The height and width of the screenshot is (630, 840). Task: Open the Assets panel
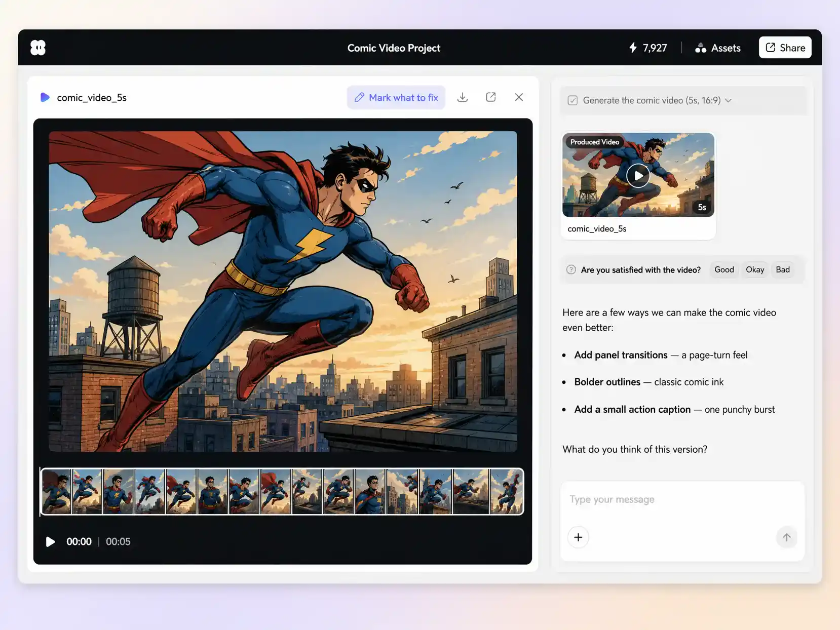coord(717,48)
